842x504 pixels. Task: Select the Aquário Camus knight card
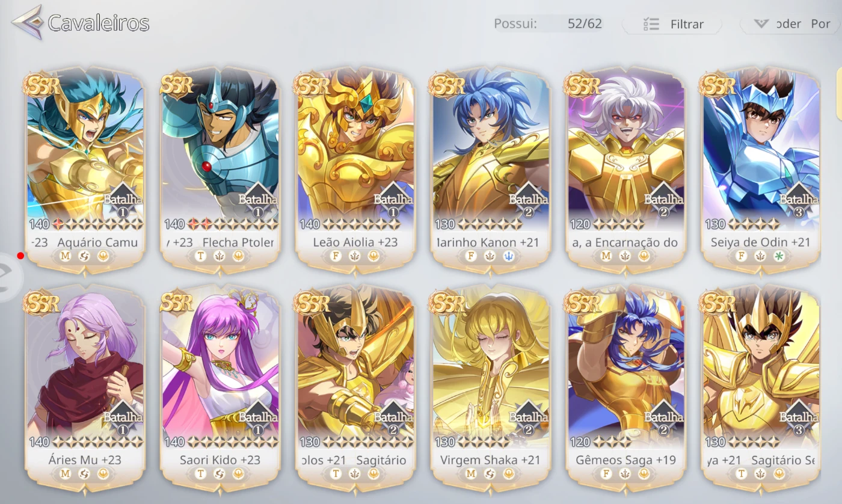tap(85, 171)
